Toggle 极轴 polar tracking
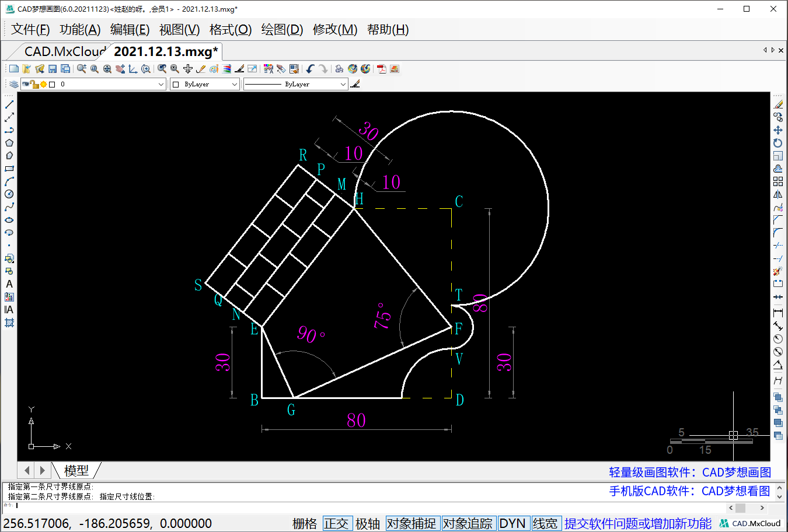Screen dimensions: 788x532 point(368,523)
